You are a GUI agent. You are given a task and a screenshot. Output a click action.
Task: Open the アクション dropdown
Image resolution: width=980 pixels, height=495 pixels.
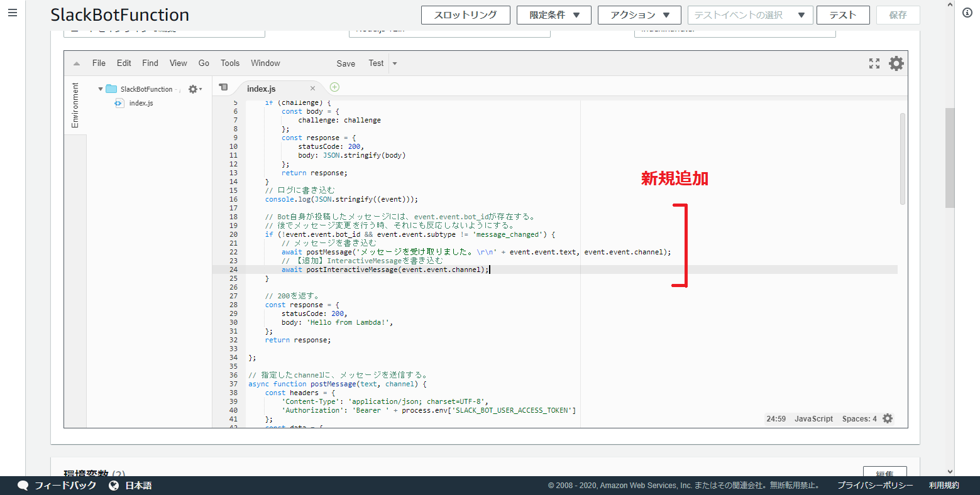click(640, 15)
